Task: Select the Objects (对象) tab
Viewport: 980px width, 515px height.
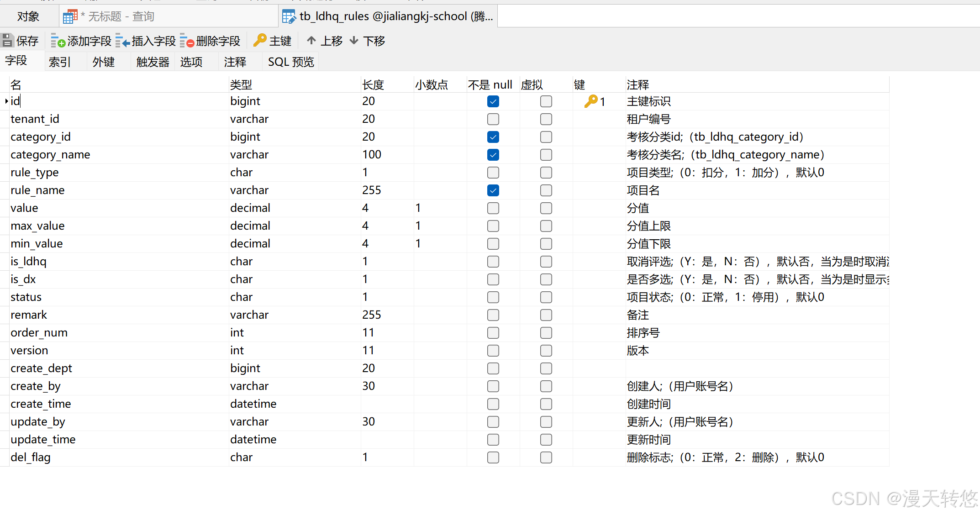Action: click(x=28, y=16)
